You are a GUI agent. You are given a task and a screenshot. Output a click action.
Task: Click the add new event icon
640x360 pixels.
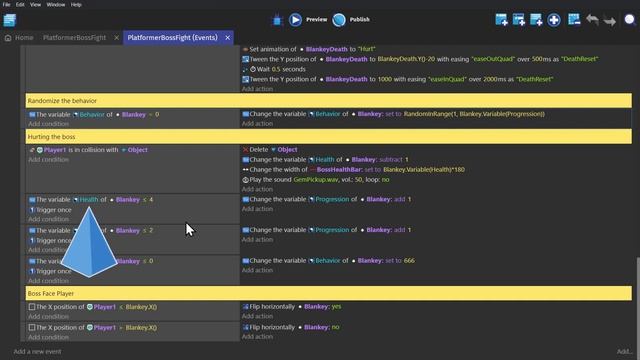[x=501, y=20]
